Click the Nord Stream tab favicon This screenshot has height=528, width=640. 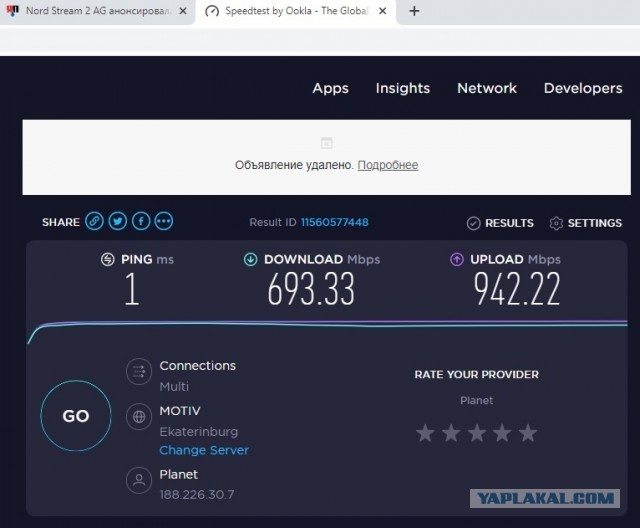tap(13, 11)
